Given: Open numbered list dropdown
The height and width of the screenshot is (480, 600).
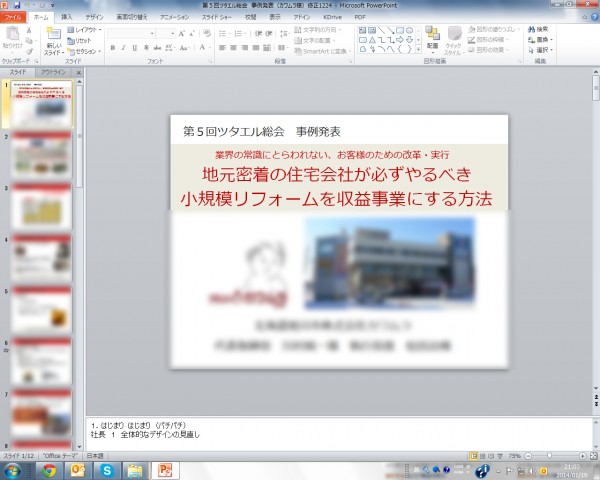Looking at the screenshot, I should click(x=240, y=34).
